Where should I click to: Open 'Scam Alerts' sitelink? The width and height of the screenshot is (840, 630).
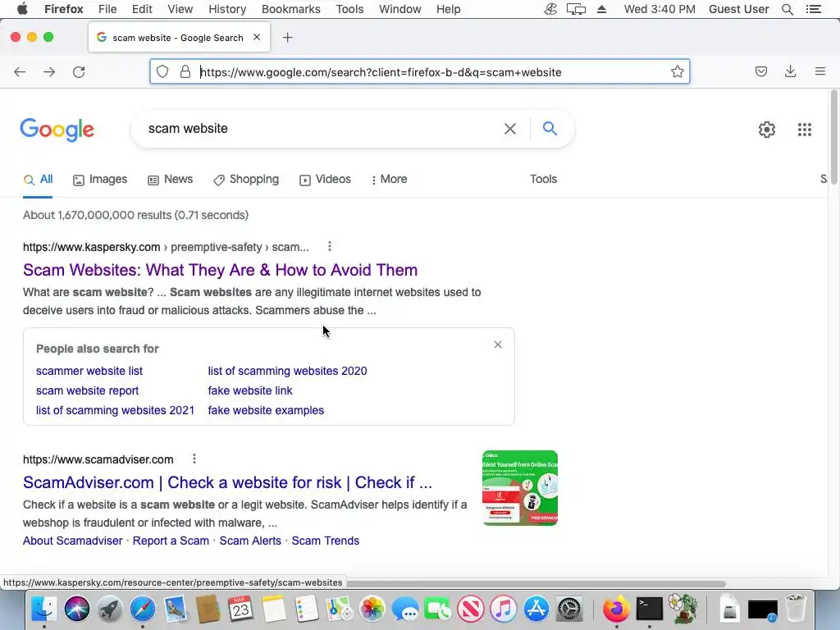pos(250,541)
